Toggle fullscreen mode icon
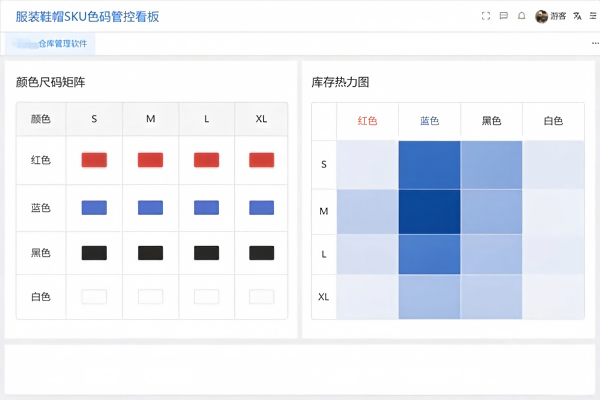This screenshot has width=600, height=400. [x=486, y=16]
